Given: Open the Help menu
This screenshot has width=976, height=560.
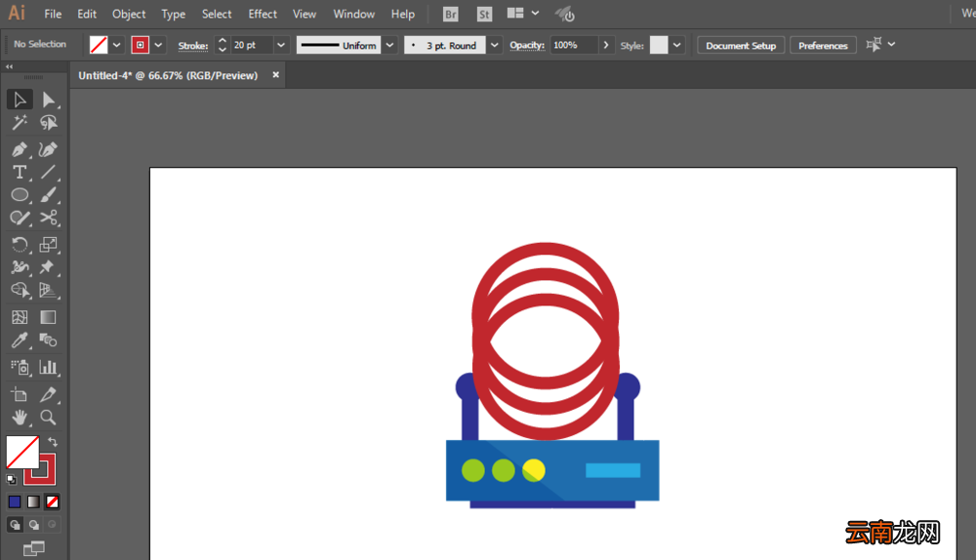Looking at the screenshot, I should click(x=403, y=14).
